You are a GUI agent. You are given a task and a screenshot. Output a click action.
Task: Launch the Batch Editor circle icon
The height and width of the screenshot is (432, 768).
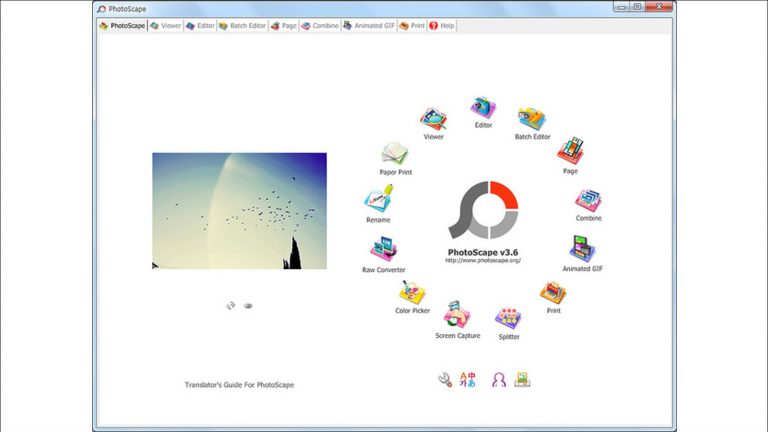pyautogui.click(x=531, y=120)
